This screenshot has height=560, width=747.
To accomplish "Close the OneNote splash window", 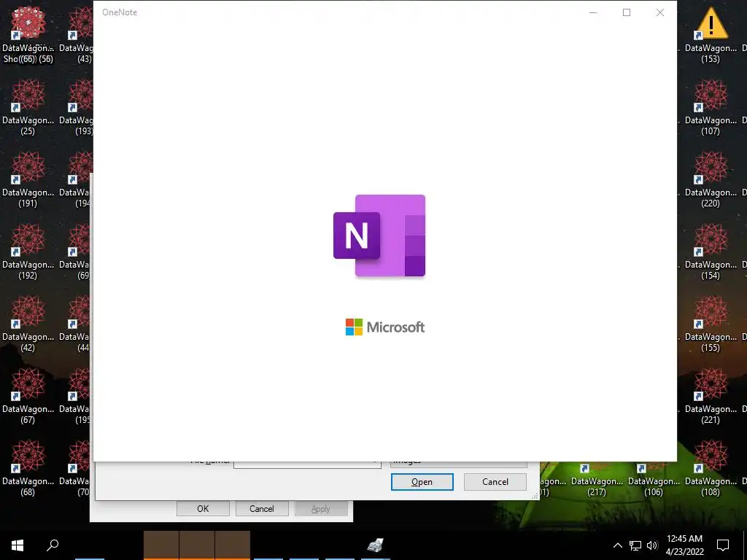I will tap(659, 12).
